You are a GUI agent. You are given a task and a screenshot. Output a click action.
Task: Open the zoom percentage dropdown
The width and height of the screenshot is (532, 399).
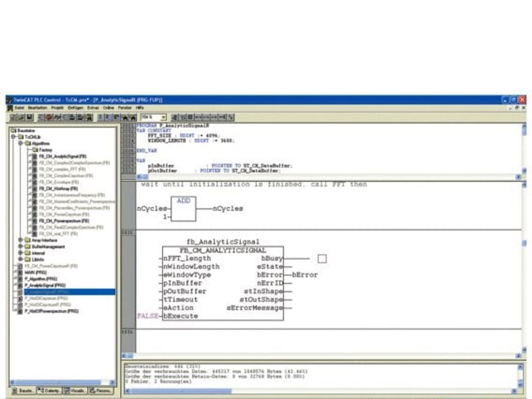163,117
